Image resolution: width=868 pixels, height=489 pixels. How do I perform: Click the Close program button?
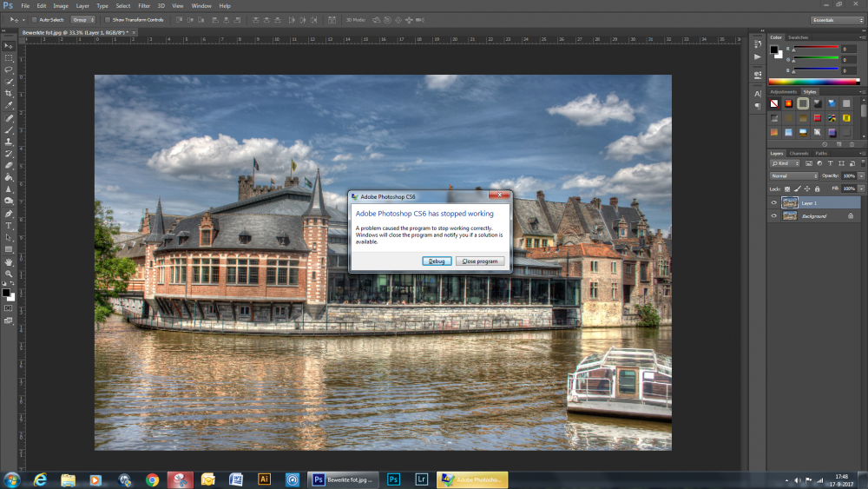tap(480, 261)
